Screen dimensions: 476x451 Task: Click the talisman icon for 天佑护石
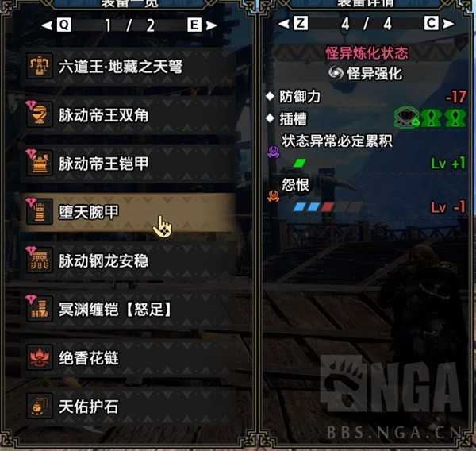(40, 407)
